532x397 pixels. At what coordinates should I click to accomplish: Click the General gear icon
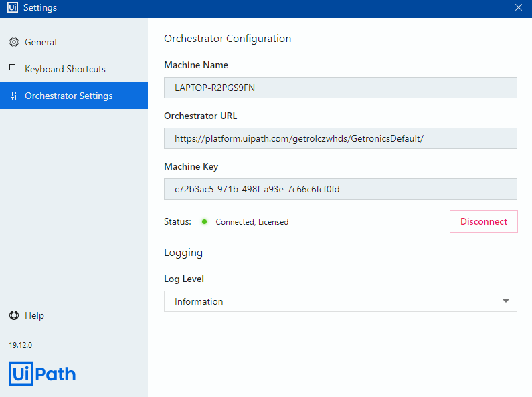[x=14, y=42]
